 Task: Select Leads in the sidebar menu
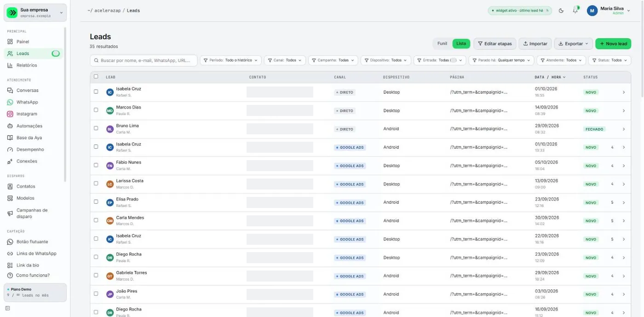pyautogui.click(x=34, y=54)
